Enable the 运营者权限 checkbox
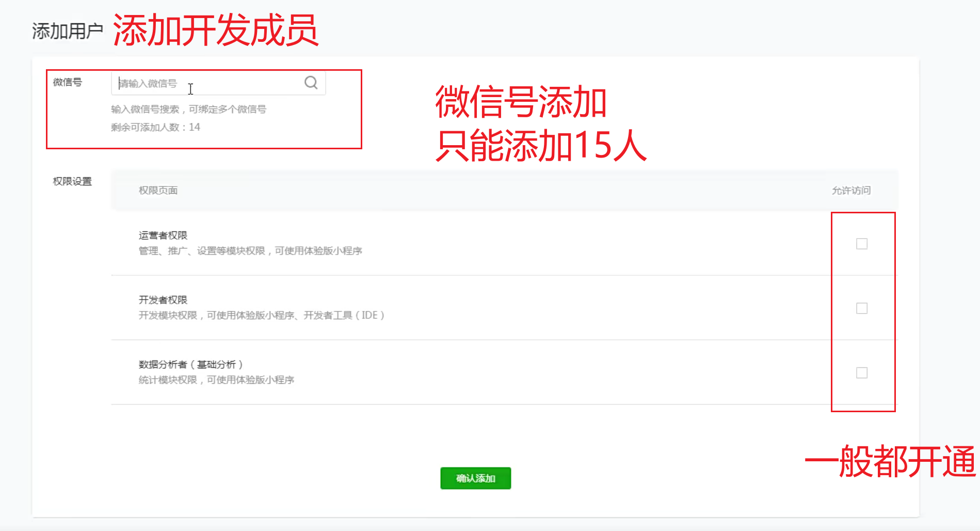The height and width of the screenshot is (531, 980). pyautogui.click(x=861, y=244)
